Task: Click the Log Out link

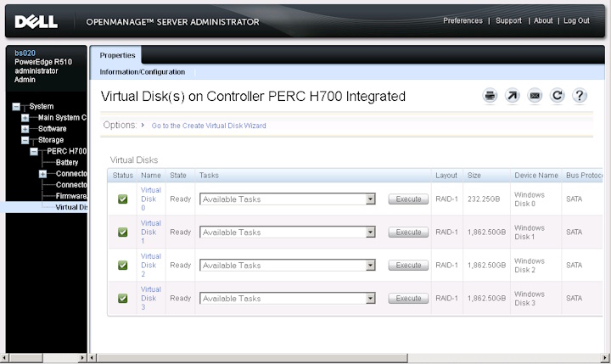Action: point(576,21)
